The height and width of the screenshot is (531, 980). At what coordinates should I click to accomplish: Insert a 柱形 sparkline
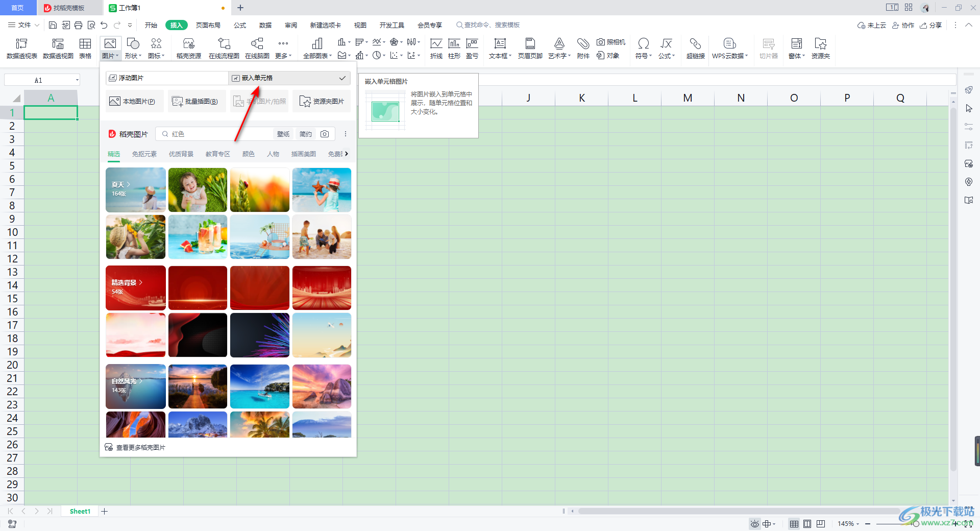pyautogui.click(x=454, y=49)
